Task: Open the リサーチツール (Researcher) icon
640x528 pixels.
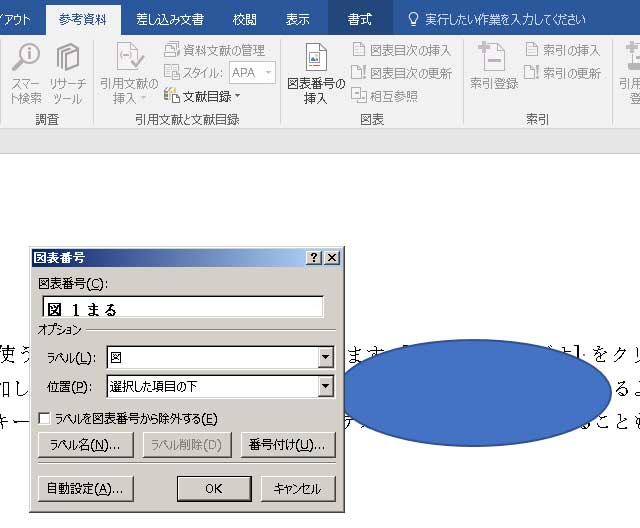Action: [x=68, y=73]
